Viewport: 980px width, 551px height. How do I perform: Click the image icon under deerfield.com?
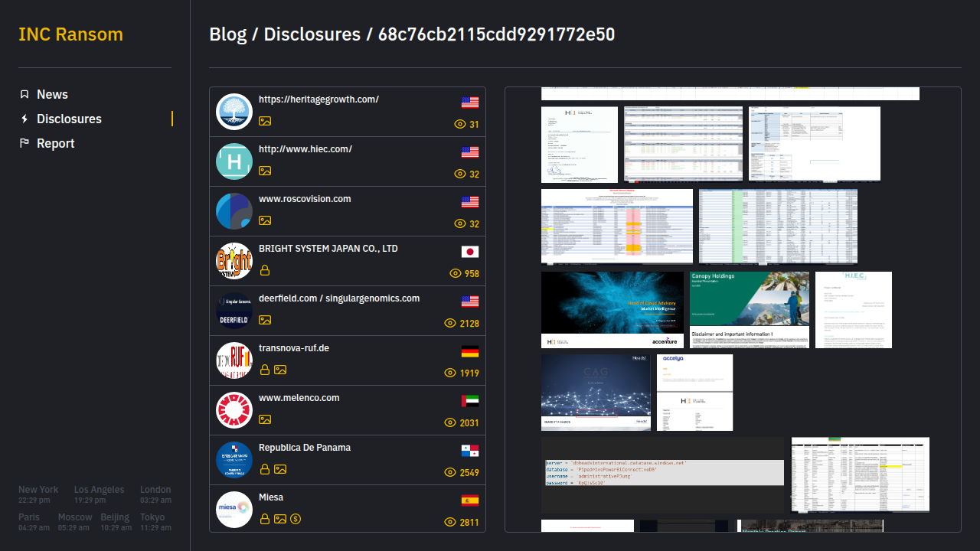(265, 320)
